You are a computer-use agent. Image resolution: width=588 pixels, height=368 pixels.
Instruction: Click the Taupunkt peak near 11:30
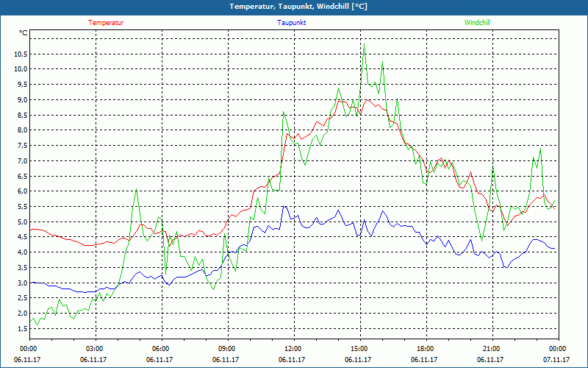284,207
